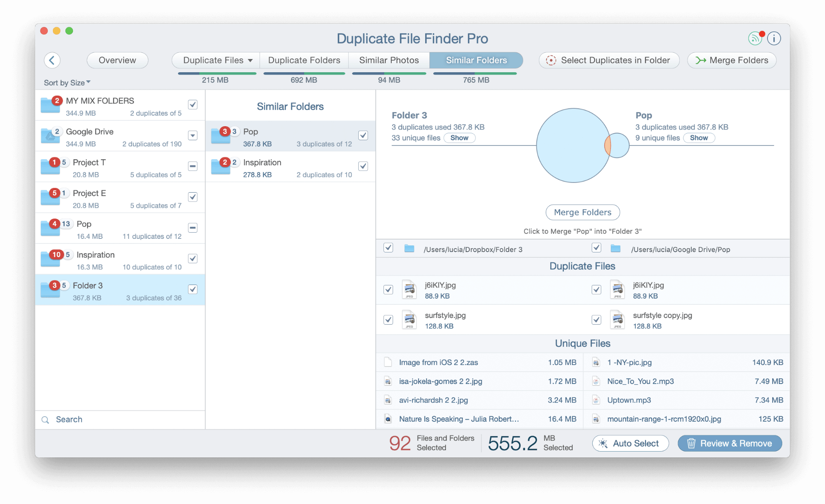Click the Project E folder icon
This screenshot has width=825, height=504.
[50, 197]
